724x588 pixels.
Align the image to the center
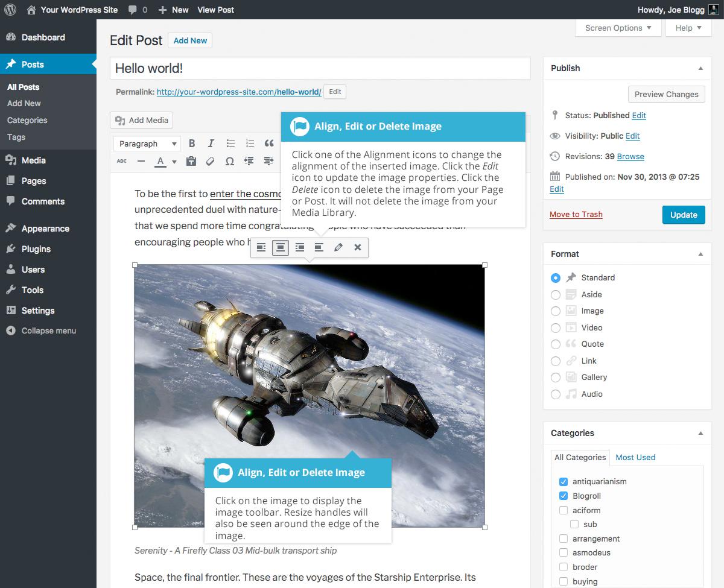pos(281,247)
